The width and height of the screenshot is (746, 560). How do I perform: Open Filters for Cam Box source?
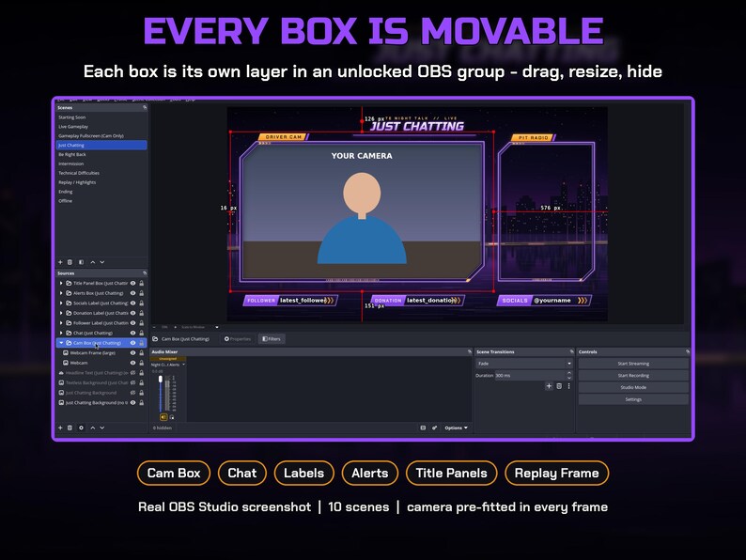click(x=272, y=339)
